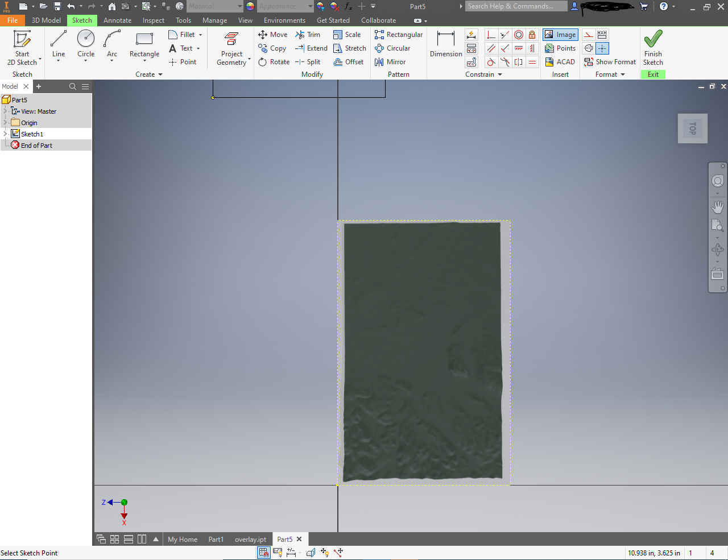Apply the Vertical constraint

532,48
